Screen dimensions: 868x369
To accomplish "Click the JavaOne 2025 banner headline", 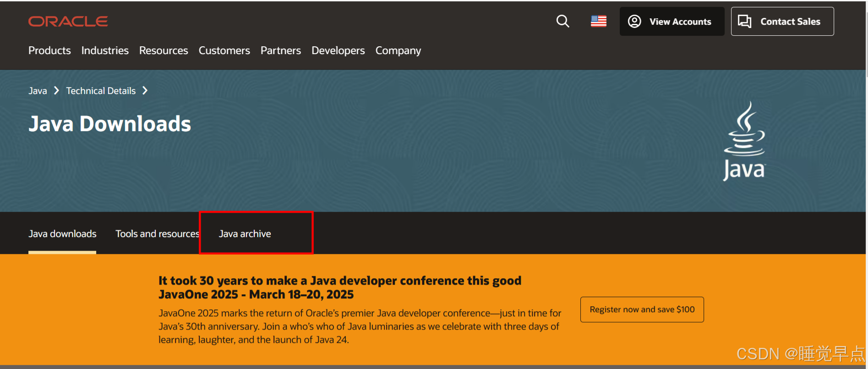I will [x=340, y=287].
